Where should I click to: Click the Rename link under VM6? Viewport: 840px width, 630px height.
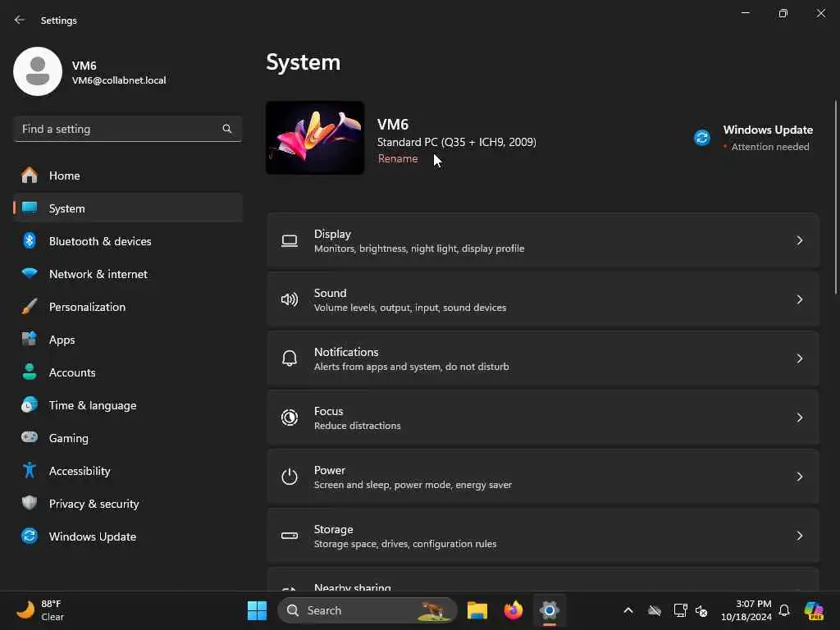(x=398, y=158)
